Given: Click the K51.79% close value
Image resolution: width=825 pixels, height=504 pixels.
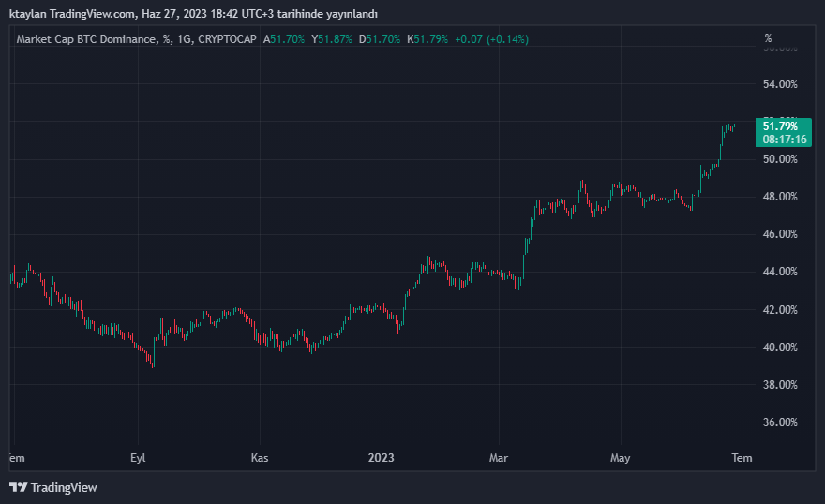Looking at the screenshot, I should coord(427,39).
